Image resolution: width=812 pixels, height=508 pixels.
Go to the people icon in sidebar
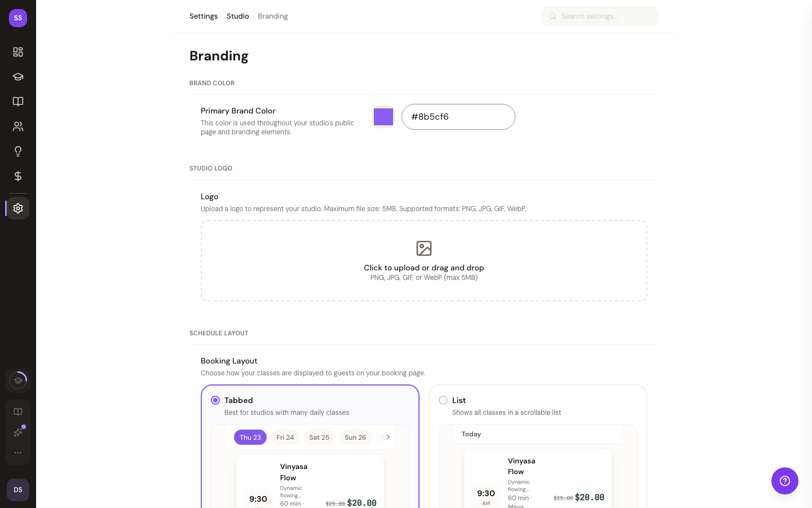pos(18,126)
